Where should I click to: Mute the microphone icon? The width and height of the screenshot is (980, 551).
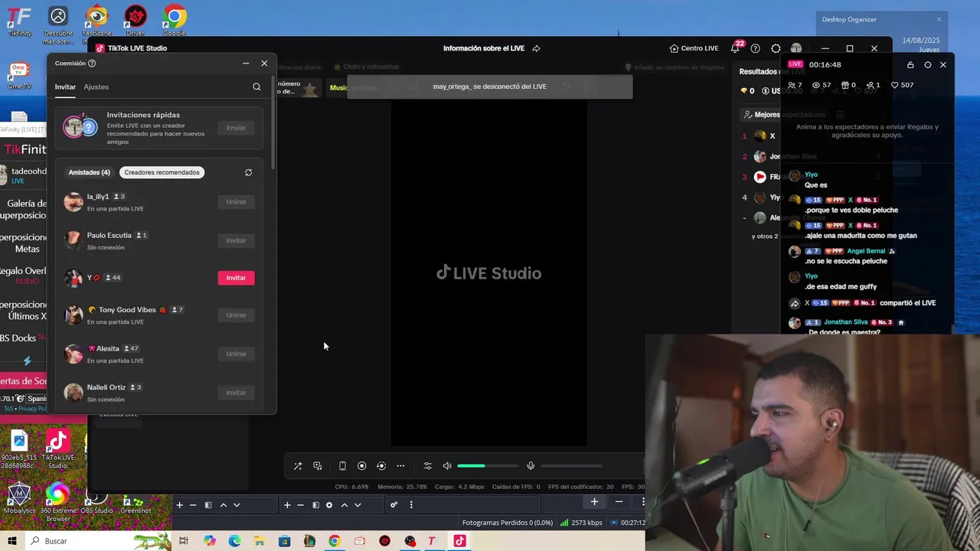(531, 466)
